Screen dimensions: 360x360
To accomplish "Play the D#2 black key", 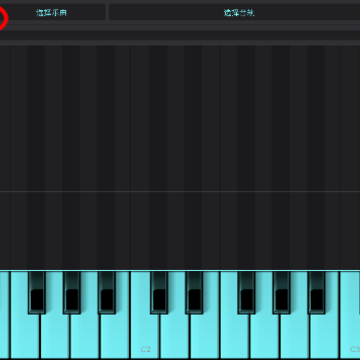I will pos(194,293).
